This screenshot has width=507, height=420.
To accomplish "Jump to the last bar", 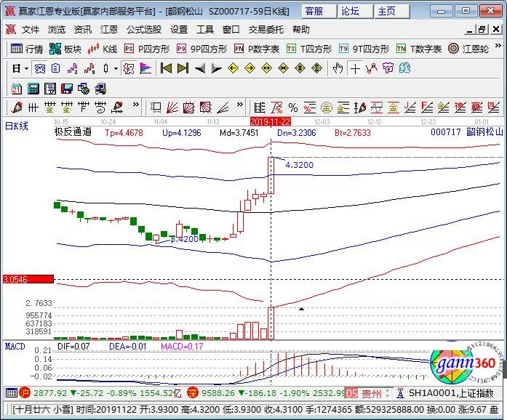I will (x=183, y=68).
